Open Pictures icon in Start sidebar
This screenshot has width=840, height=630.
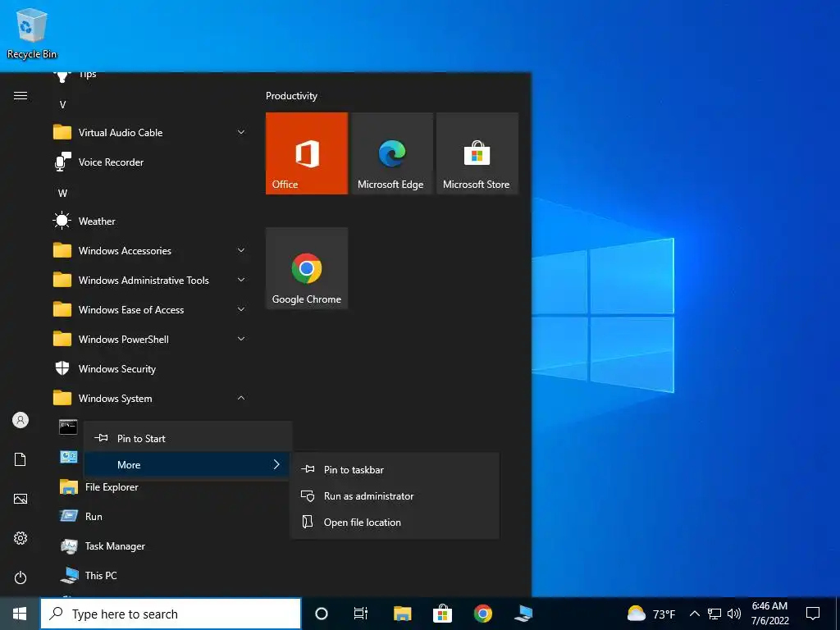[21, 499]
